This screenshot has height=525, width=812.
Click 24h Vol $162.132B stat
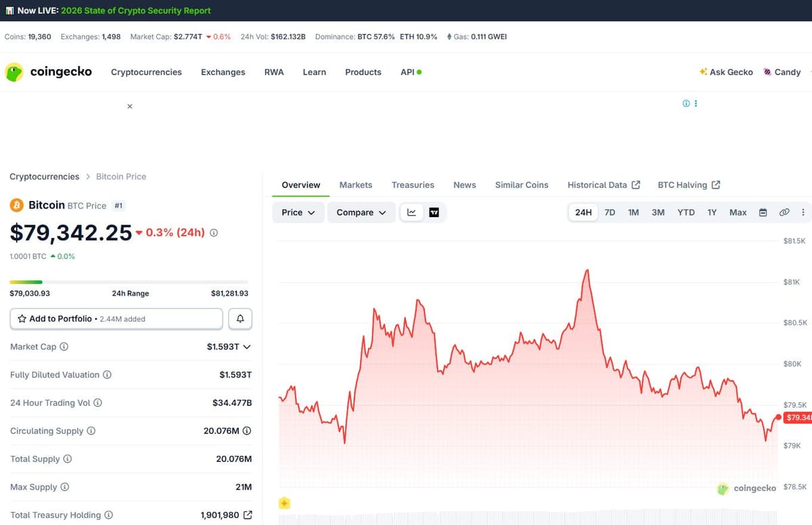[x=273, y=37]
